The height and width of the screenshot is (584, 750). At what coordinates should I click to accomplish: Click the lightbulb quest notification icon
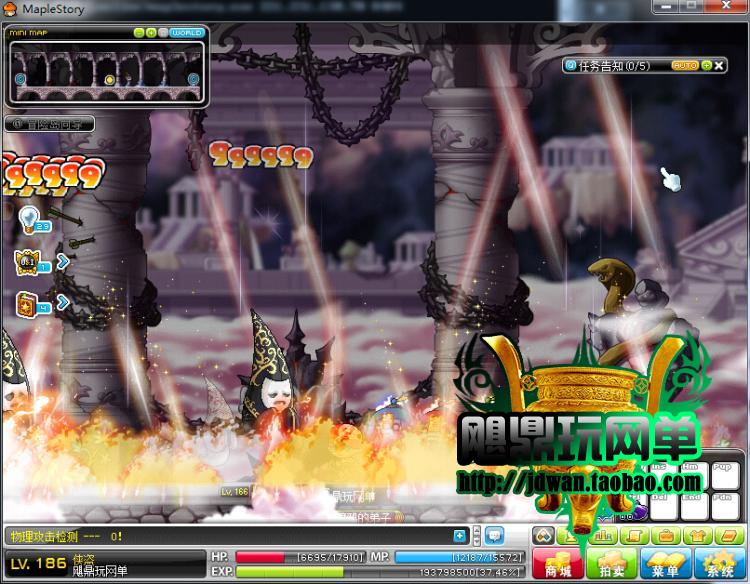(x=31, y=217)
